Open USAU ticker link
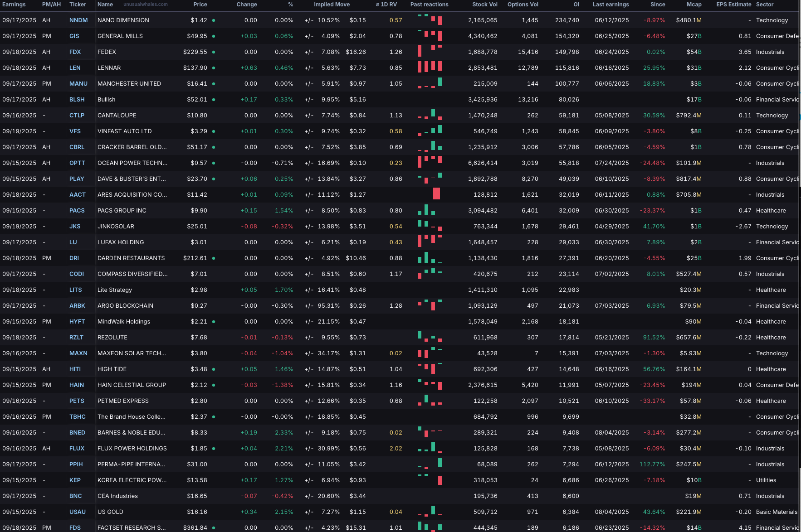This screenshot has height=532, width=801. click(78, 512)
